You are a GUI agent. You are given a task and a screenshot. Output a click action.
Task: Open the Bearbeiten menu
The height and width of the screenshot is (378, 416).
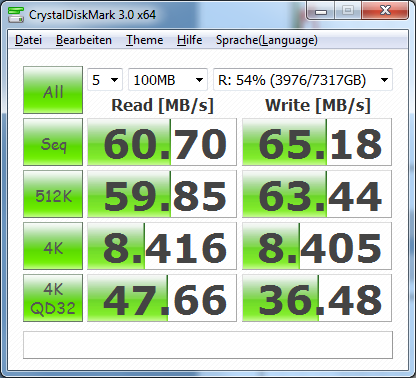(84, 40)
